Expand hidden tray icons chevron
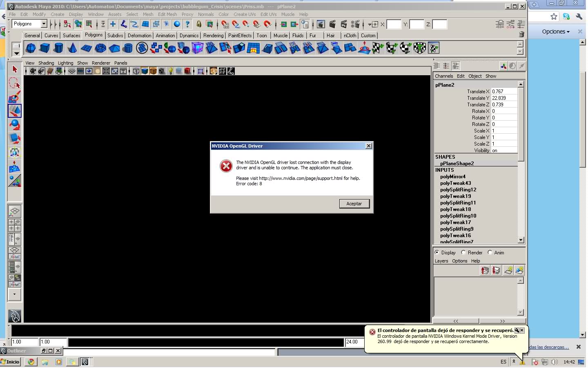588x368 pixels. 514,362
